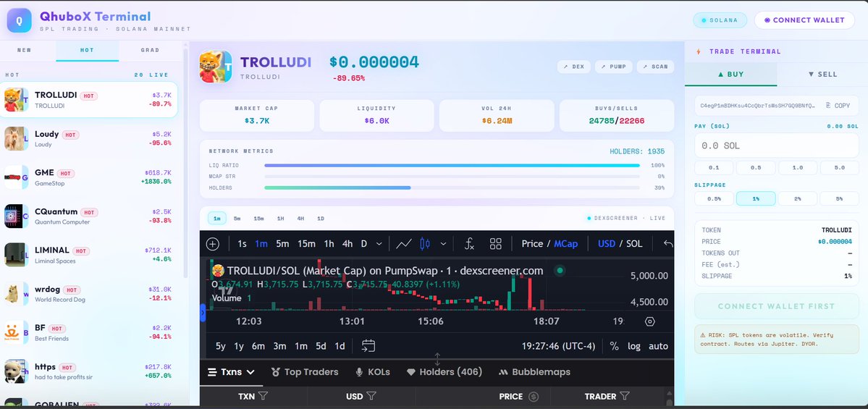Viewport: 868px width, 409px height.
Task: Select the 1% slippage pill under SLIPPAGE
Action: pos(756,198)
